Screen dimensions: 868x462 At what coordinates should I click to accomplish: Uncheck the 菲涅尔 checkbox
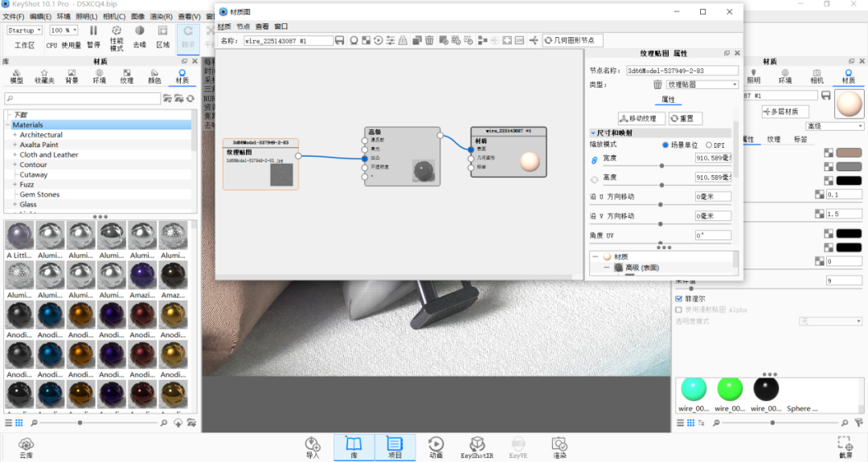point(678,299)
